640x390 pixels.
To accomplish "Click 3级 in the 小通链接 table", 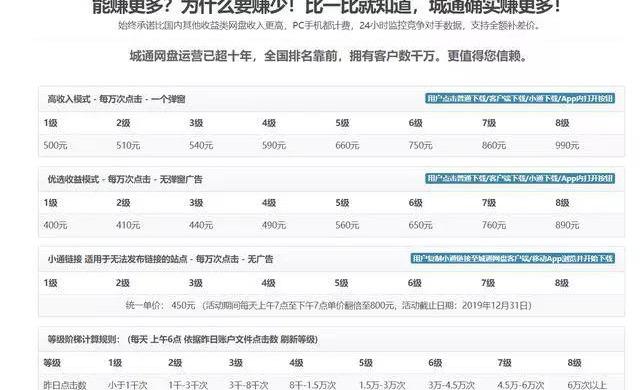I will 196,283.
